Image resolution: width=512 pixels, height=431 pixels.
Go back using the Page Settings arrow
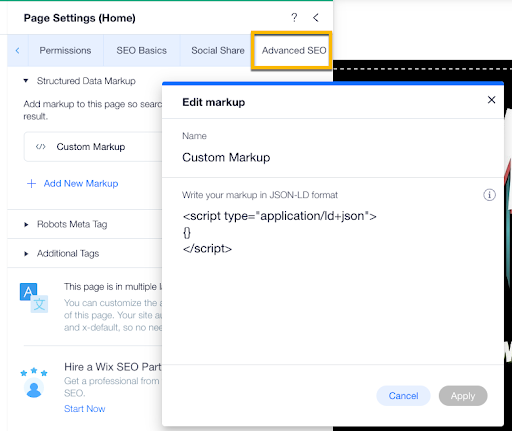(x=316, y=17)
